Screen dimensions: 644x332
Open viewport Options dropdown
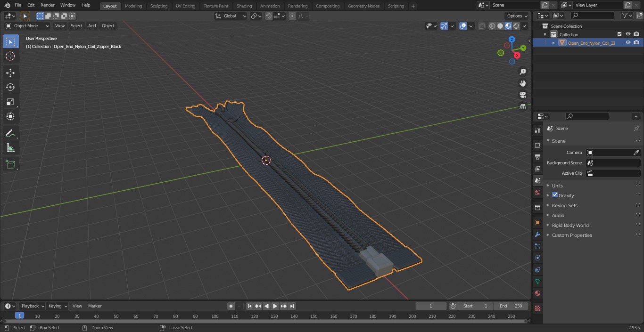517,16
